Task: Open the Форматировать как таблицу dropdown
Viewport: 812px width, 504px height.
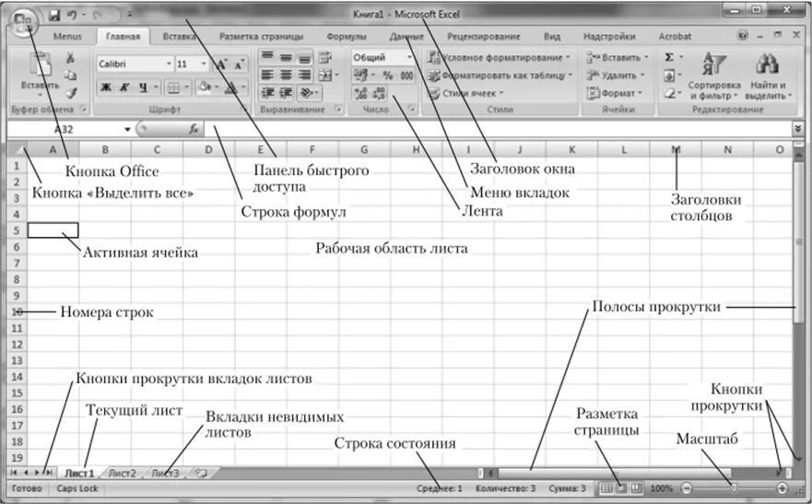Action: 500,76
